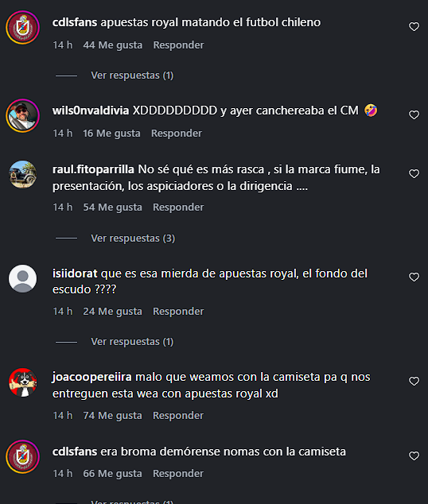This screenshot has height=504, width=428.
Task: Like isiidorat's comment heart
Action: 414,277
